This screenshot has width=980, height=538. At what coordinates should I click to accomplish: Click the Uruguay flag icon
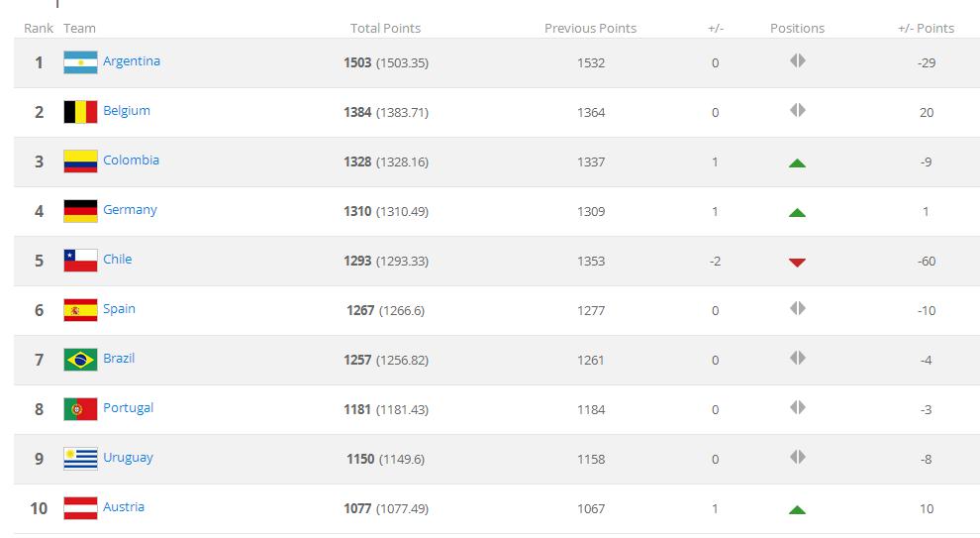(x=80, y=459)
